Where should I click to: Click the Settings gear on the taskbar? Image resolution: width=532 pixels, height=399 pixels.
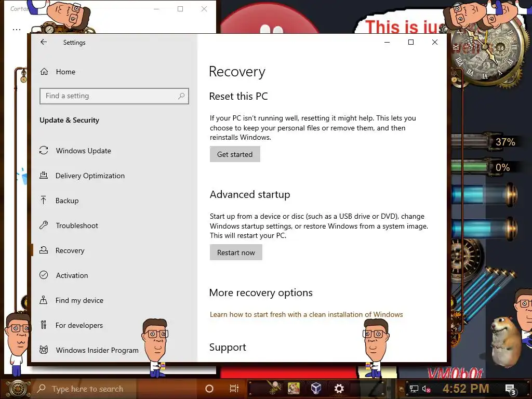(339, 389)
